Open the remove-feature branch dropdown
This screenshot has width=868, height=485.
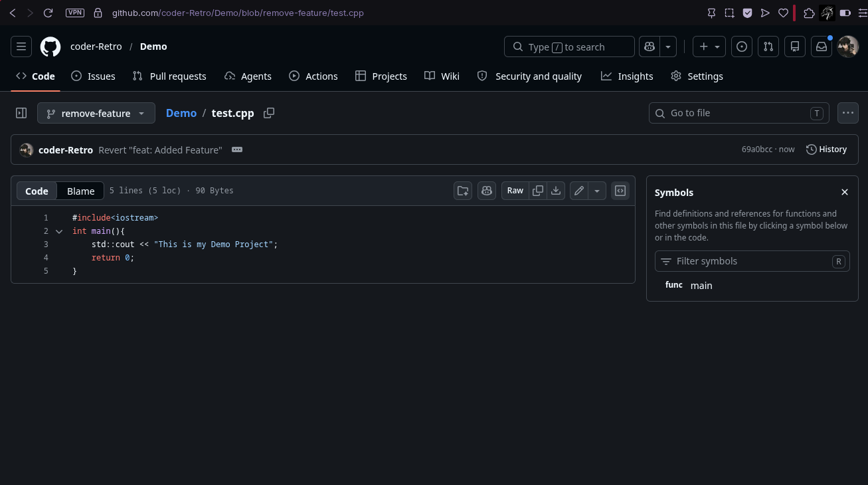click(x=96, y=113)
